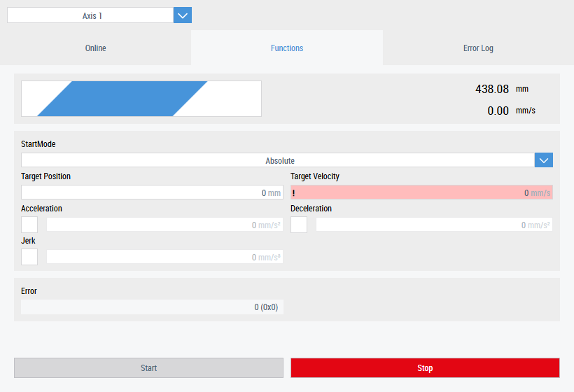Enable the Jerk checkbox
This screenshot has width=574, height=392.
[x=29, y=257]
